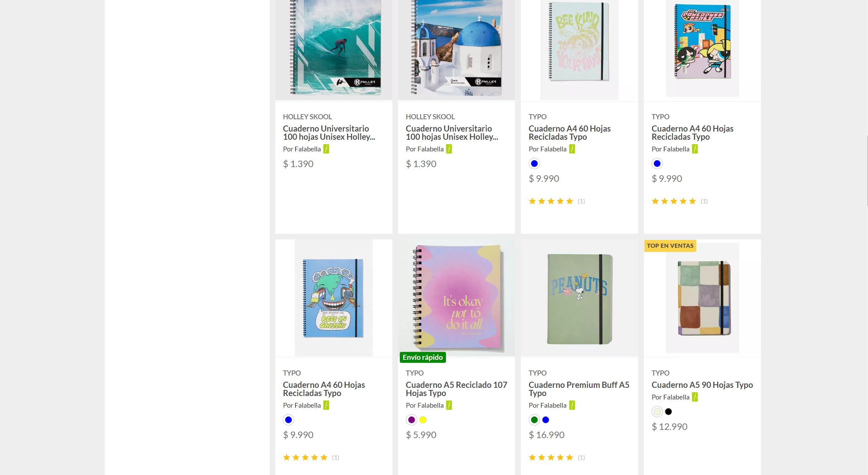Select the purple color swatch on Cuaderno A5 Reciclado
This screenshot has height=475, width=868.
411,420
